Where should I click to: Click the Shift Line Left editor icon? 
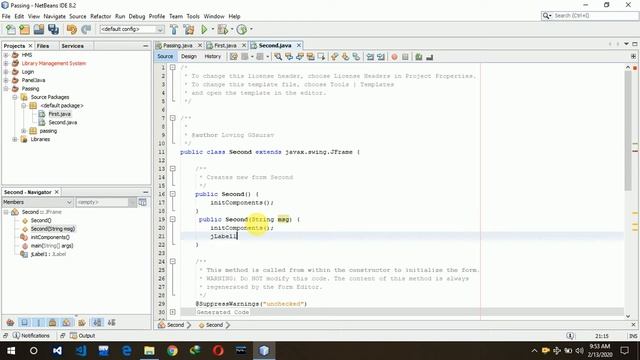(x=370, y=57)
